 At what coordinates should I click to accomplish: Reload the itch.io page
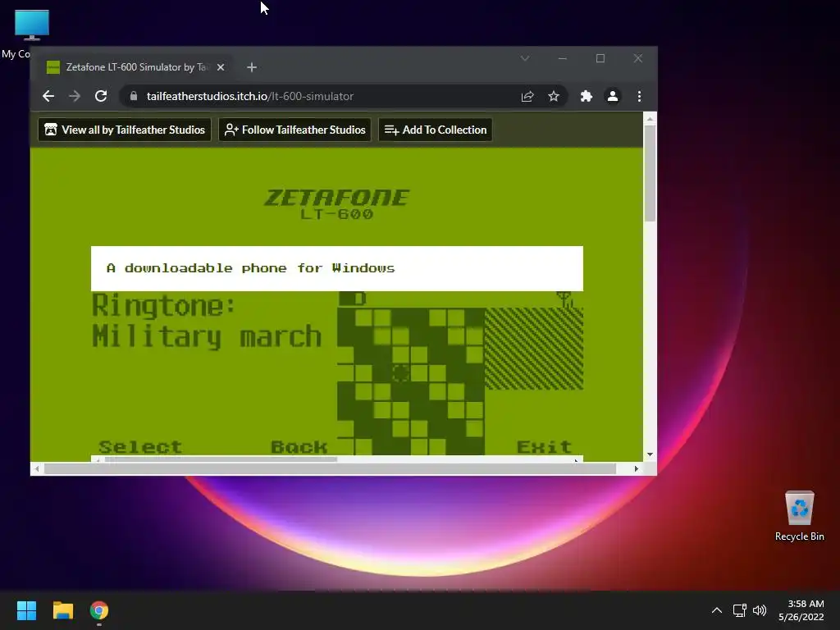[x=101, y=96]
